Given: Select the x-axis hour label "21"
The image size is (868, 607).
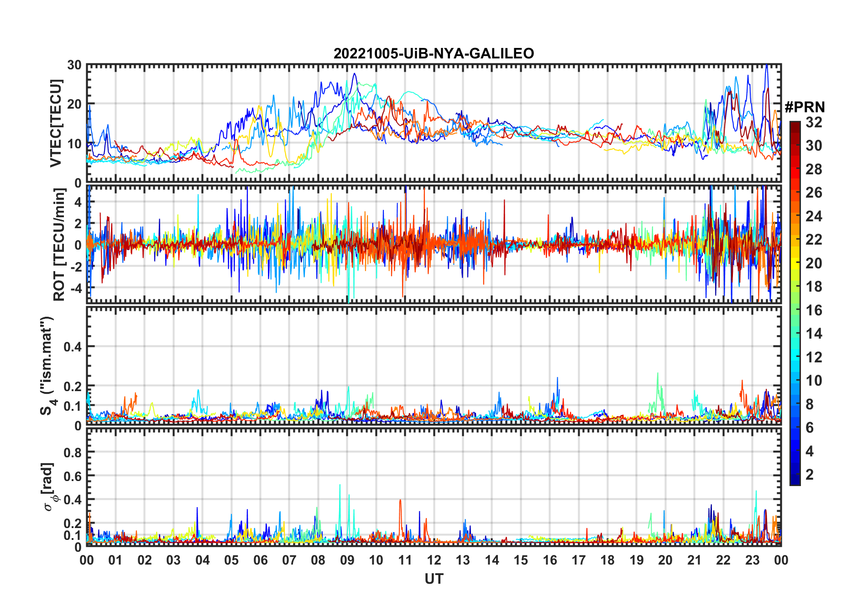Looking at the screenshot, I should point(694,560).
